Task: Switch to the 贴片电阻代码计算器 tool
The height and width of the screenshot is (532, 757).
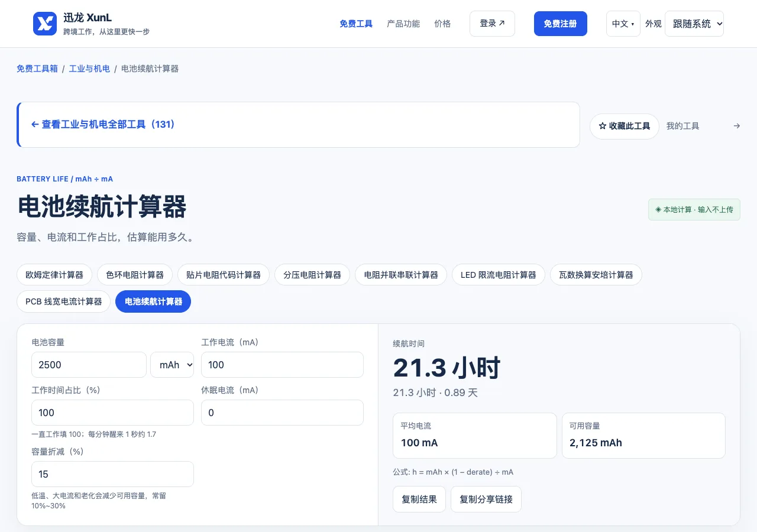Action: click(x=224, y=275)
